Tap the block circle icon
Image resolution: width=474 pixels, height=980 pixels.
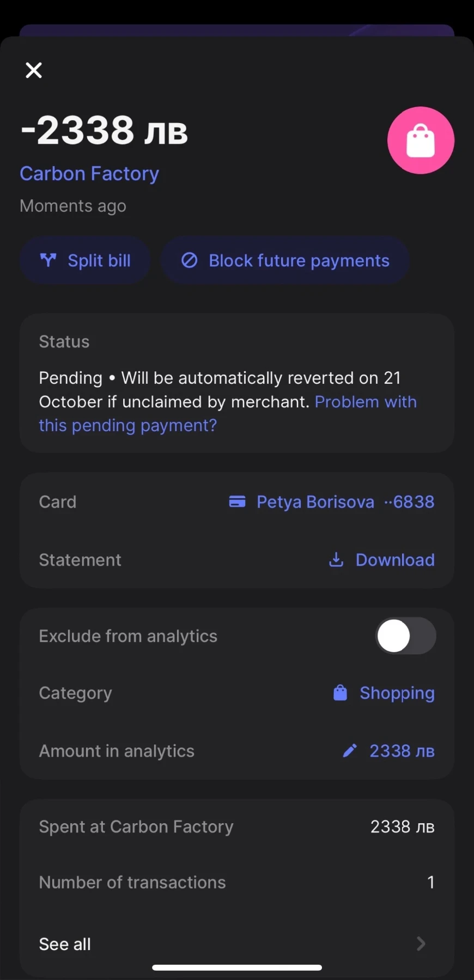click(x=189, y=261)
